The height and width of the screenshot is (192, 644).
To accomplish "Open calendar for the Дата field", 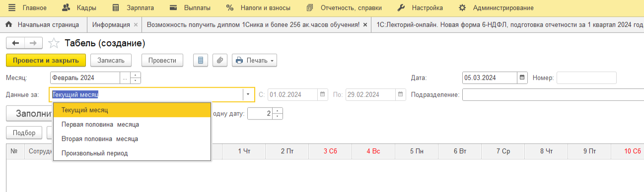I will click(x=522, y=78).
